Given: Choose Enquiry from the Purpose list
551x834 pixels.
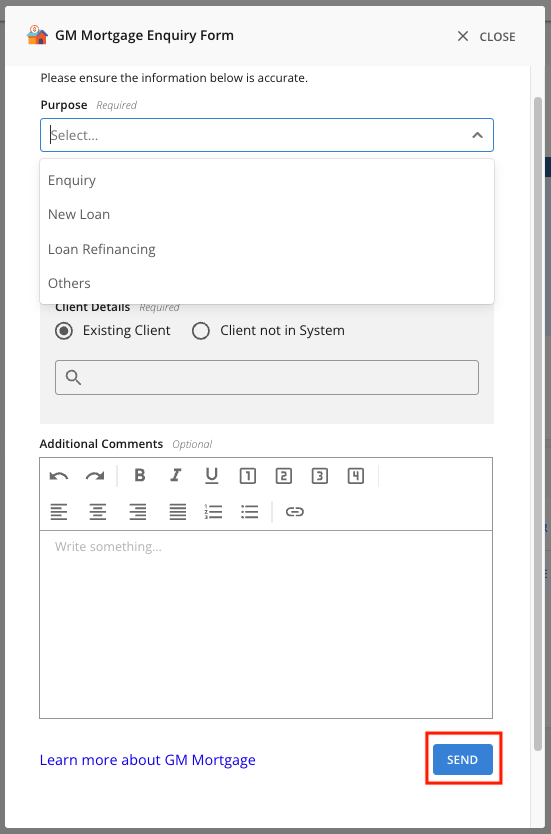Looking at the screenshot, I should click(267, 180).
